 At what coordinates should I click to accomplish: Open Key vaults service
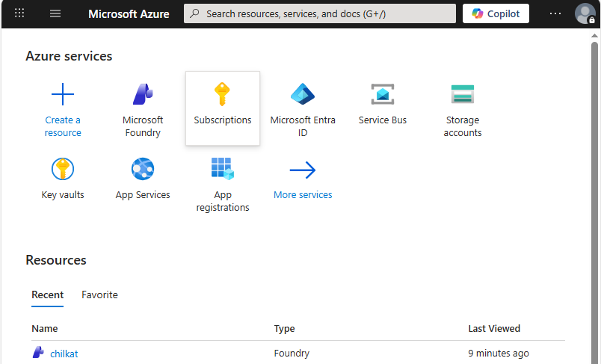point(63,170)
